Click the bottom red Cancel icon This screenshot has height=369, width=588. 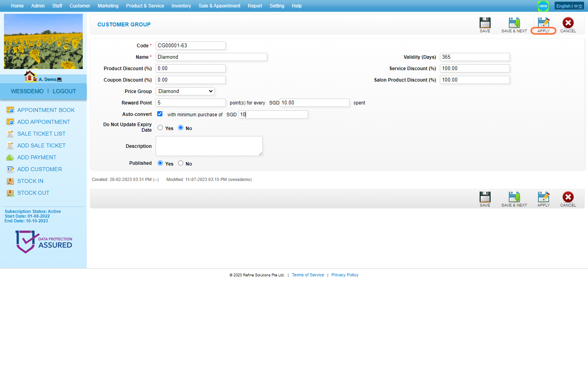[x=568, y=197]
